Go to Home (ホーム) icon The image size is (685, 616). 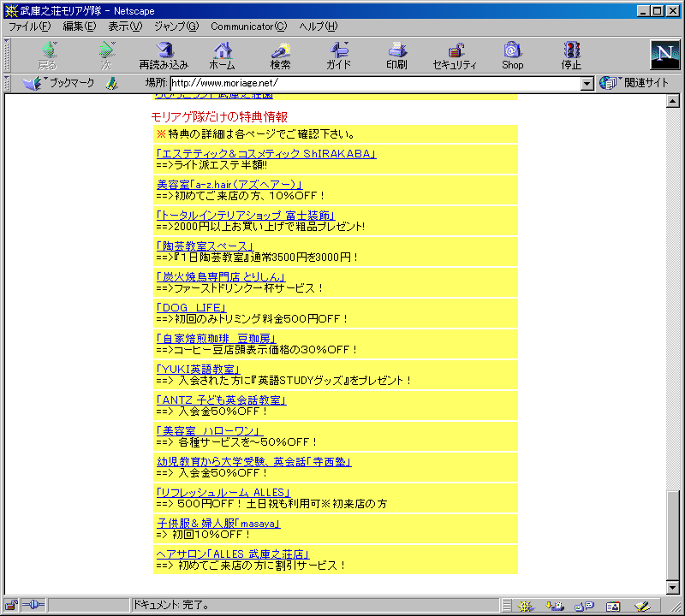tap(223, 56)
